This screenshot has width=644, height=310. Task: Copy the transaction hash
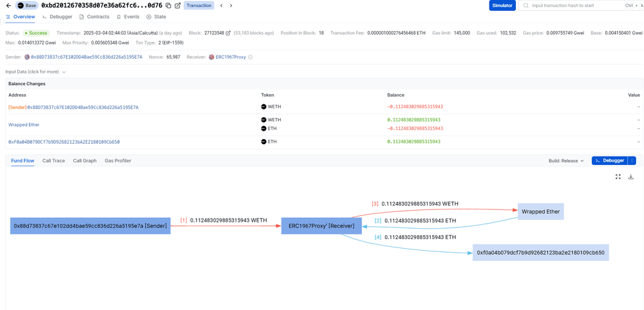point(168,6)
